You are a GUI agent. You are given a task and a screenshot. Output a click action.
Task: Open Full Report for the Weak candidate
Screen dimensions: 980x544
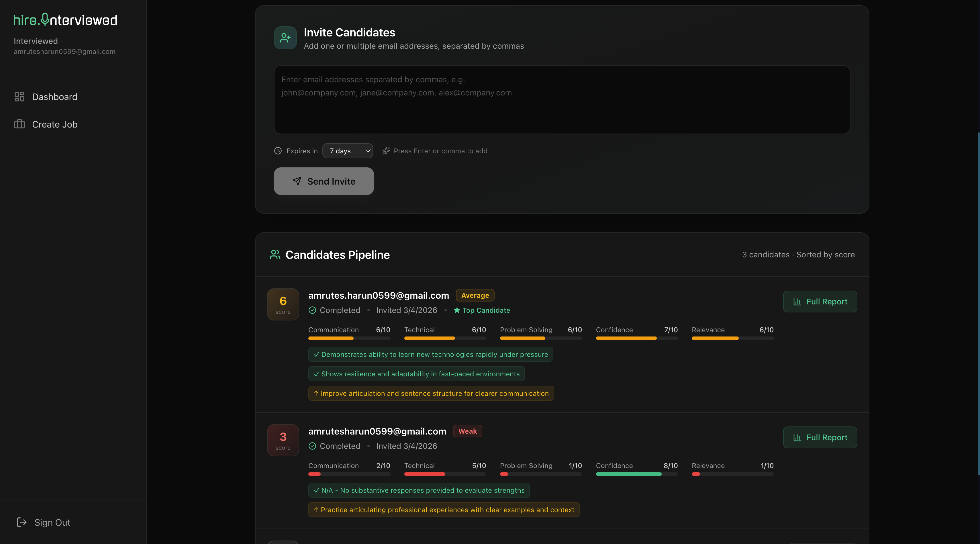[x=820, y=437]
